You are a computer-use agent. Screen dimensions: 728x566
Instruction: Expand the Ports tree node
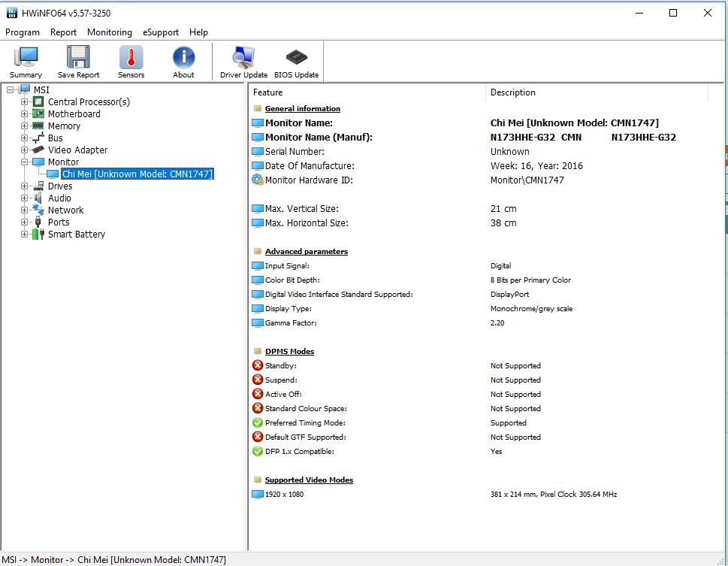coord(24,222)
